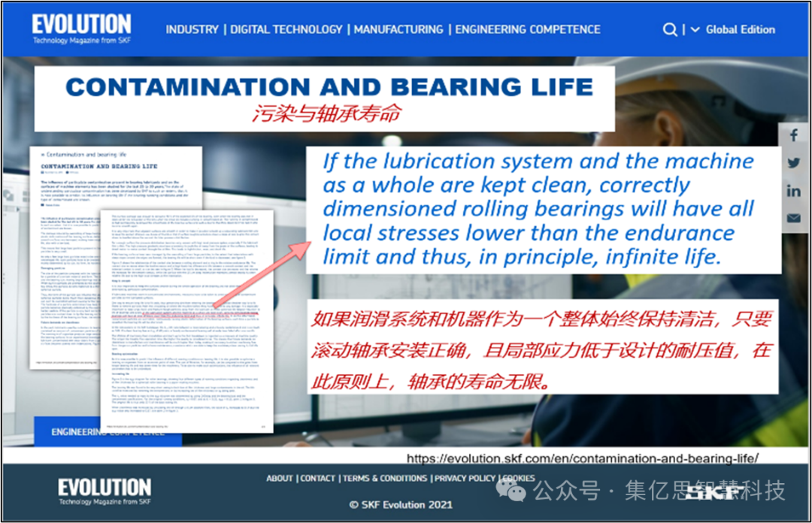Open the MANUFACTURING section
The image size is (812, 523).
[x=398, y=30]
